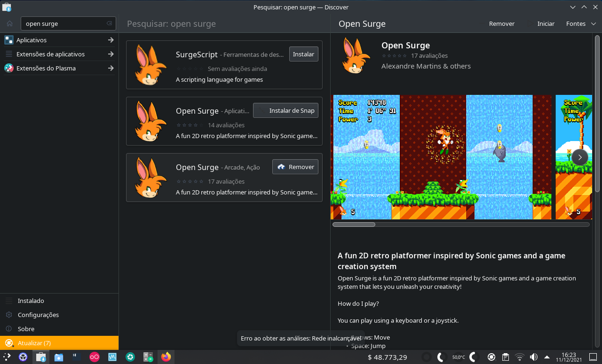Click the search box containing 'open surge'
This screenshot has height=364, width=602.
(x=68, y=23)
